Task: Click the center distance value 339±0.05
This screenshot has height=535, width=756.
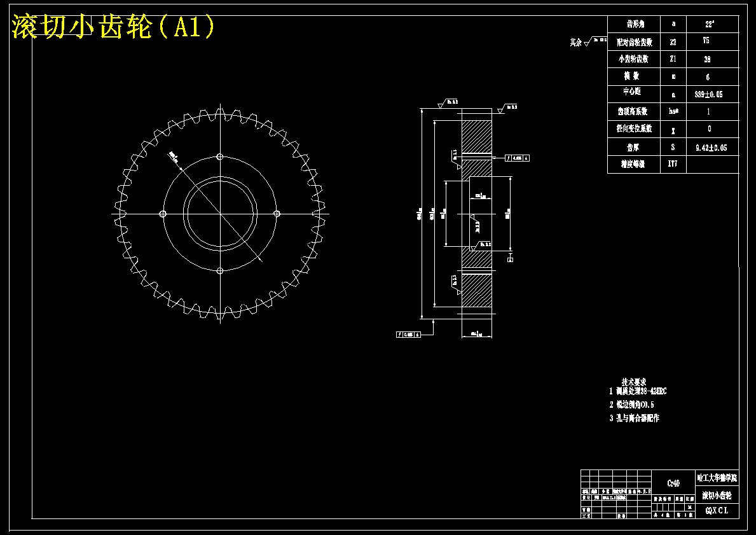Action: [708, 95]
